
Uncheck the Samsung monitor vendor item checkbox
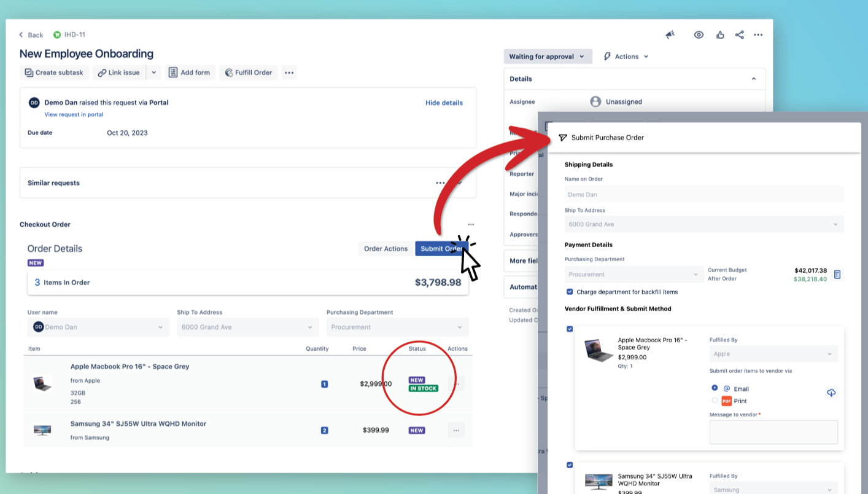570,465
